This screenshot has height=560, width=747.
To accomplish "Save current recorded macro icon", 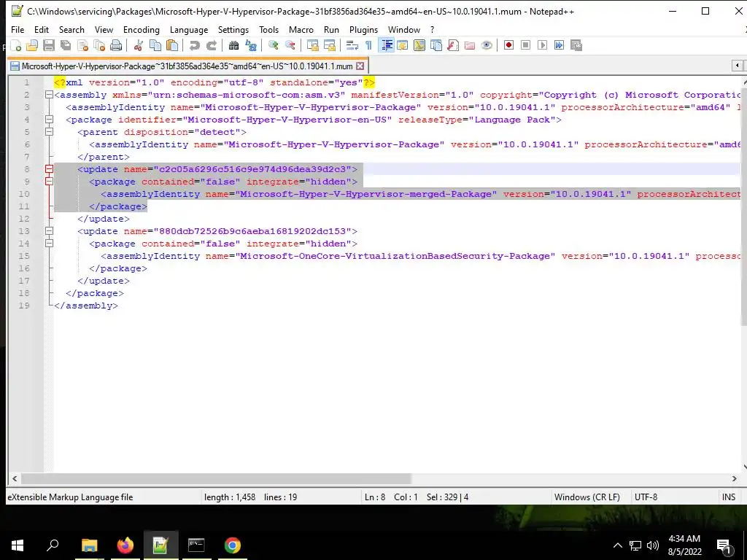I will [576, 45].
